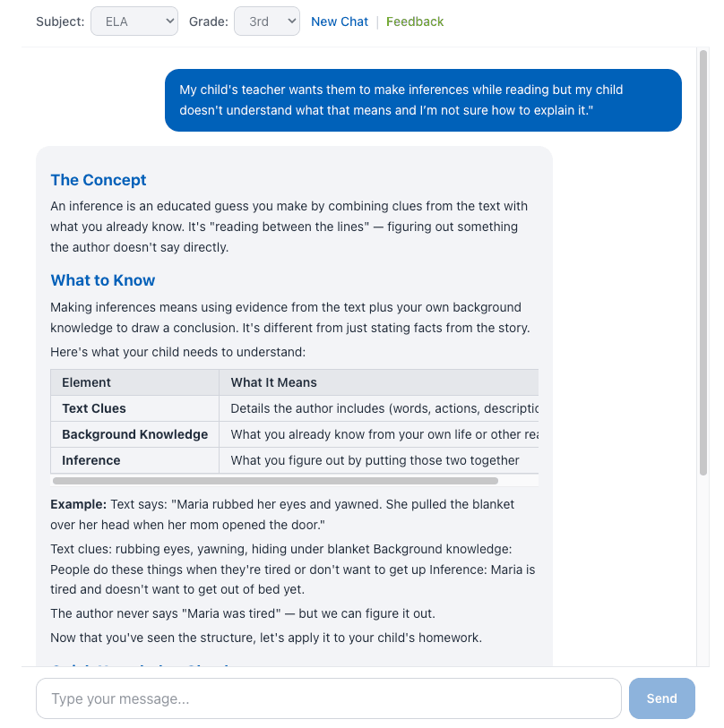The width and height of the screenshot is (724, 728).
Task: Click the bold 'Example:' label
Action: [78, 504]
